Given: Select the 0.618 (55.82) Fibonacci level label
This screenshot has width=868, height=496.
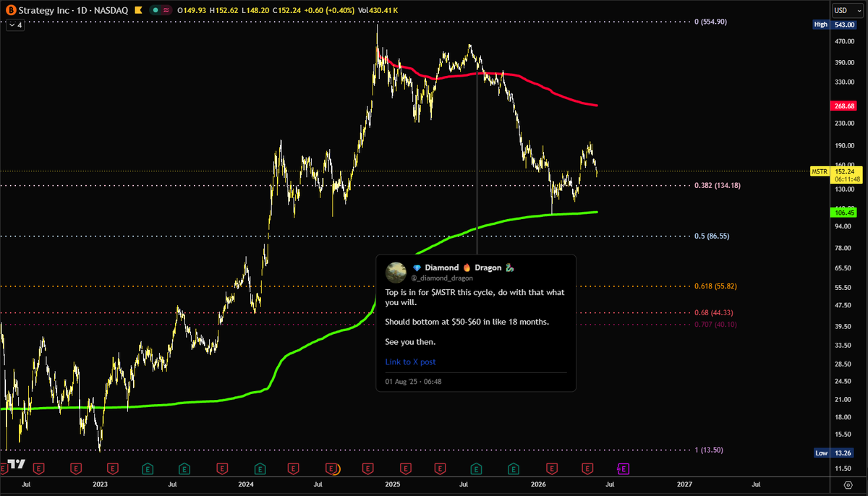Looking at the screenshot, I should tap(715, 286).
